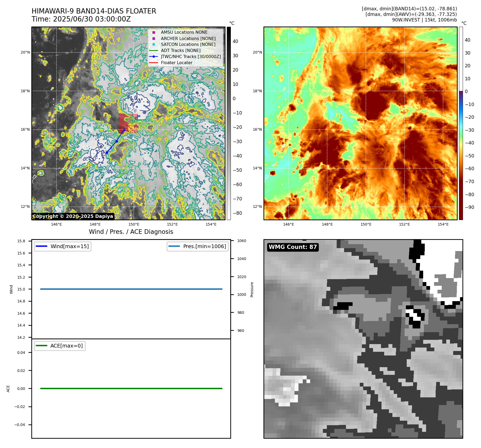Click the 152°E longitude label on the right map
The width and height of the screenshot is (481, 448).
tap(404, 224)
